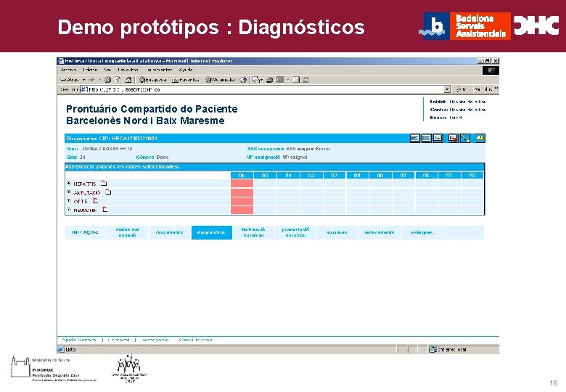Image resolution: width=566 pixels, height=392 pixels.
Task: Click the 96 year column header
Action: tap(472, 176)
